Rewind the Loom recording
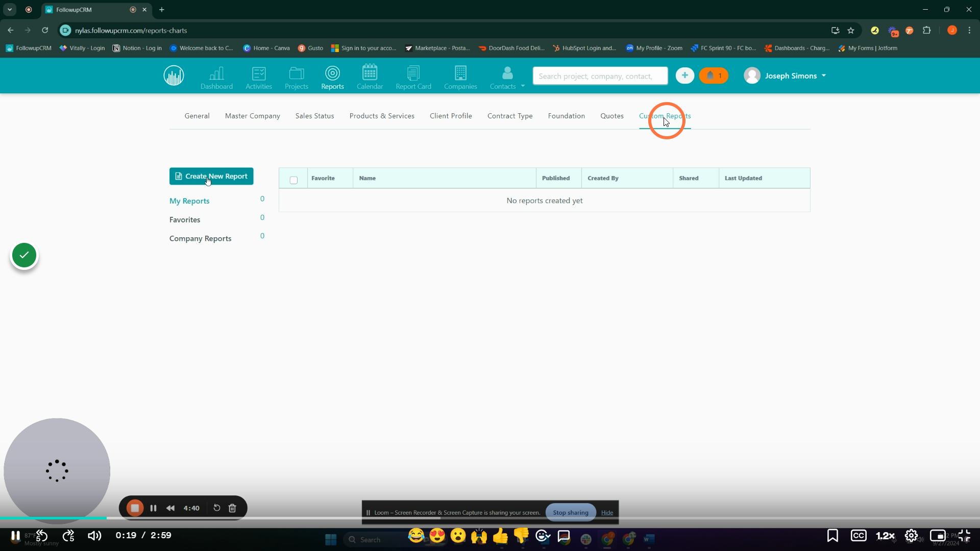Image resolution: width=980 pixels, height=551 pixels. click(x=170, y=508)
